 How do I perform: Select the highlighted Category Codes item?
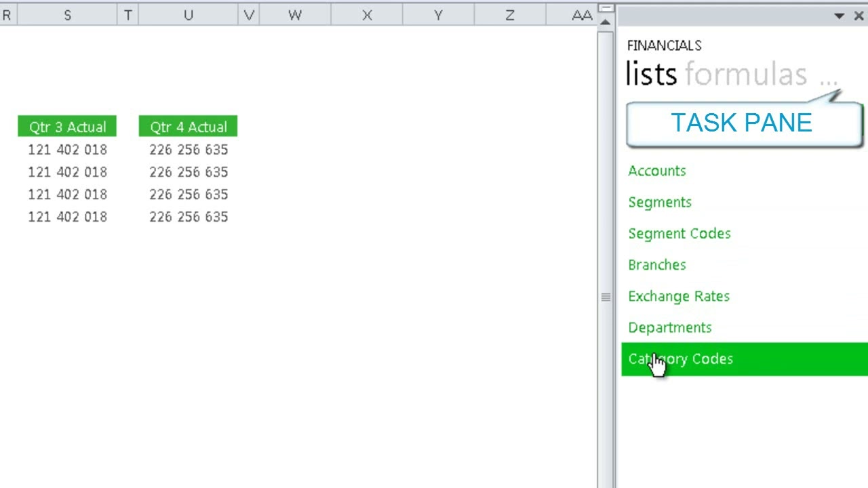click(745, 359)
